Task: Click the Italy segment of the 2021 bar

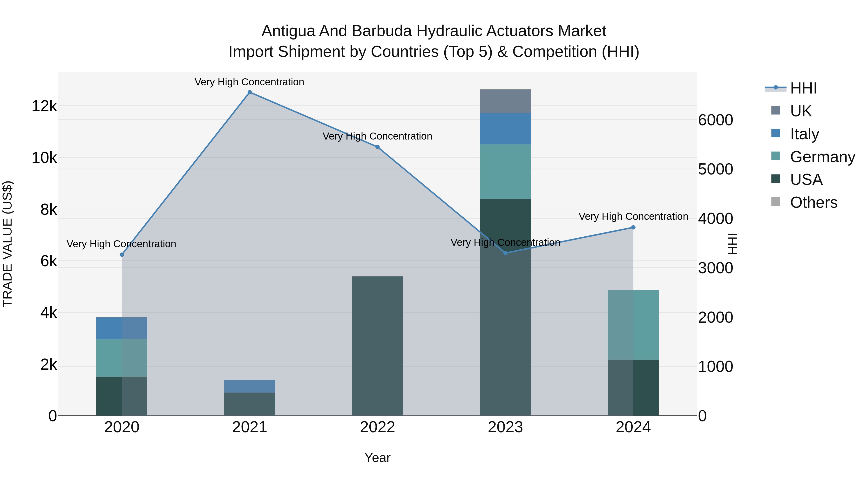Action: tap(250, 386)
